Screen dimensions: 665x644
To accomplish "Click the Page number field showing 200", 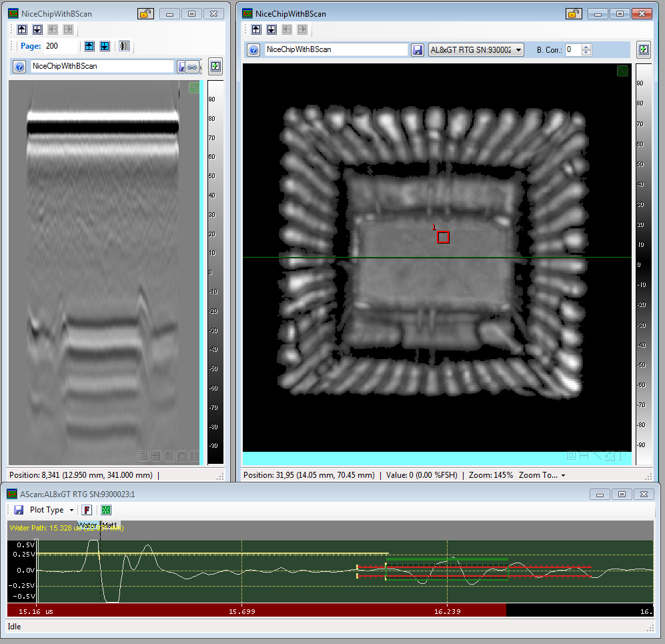I will coord(60,46).
